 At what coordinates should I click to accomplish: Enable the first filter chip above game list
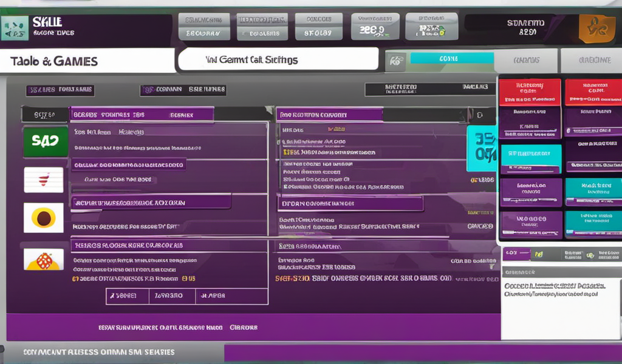[x=60, y=90]
